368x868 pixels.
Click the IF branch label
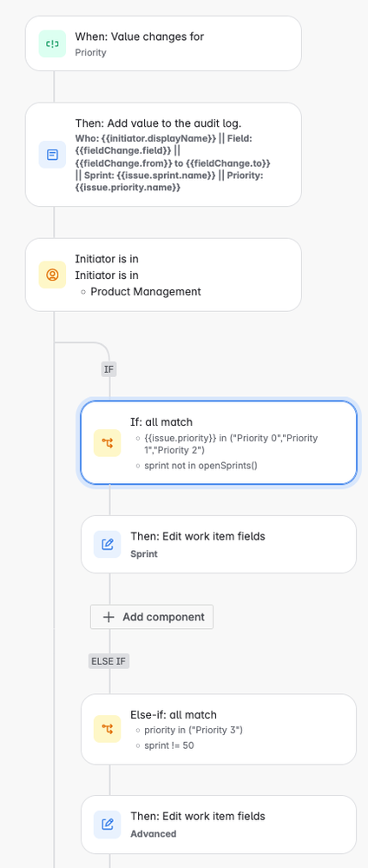(109, 369)
